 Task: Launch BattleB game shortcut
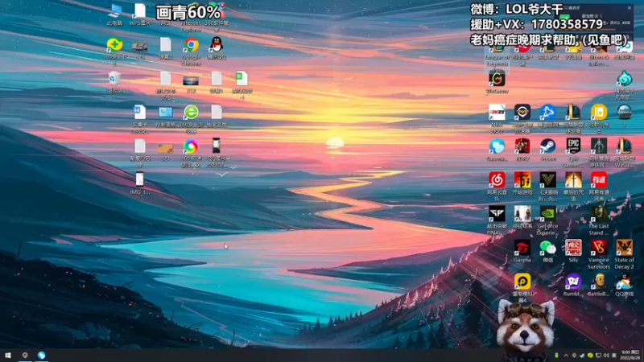tap(599, 282)
